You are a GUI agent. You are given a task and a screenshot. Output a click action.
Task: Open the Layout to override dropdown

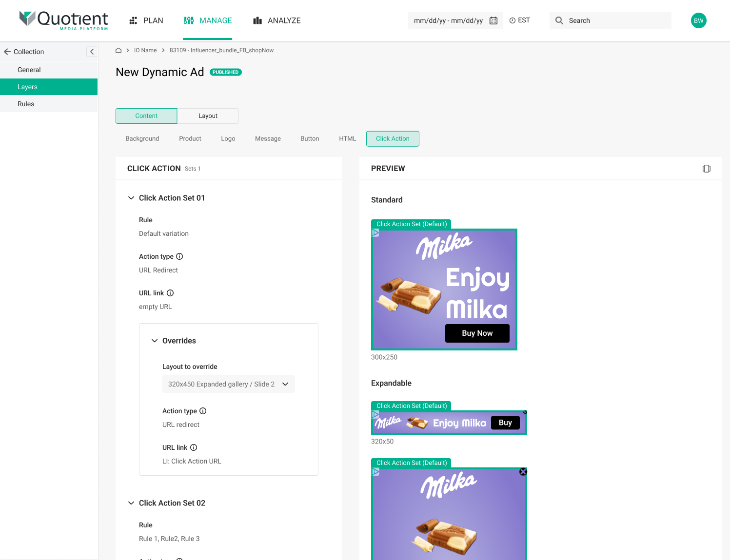coord(229,384)
